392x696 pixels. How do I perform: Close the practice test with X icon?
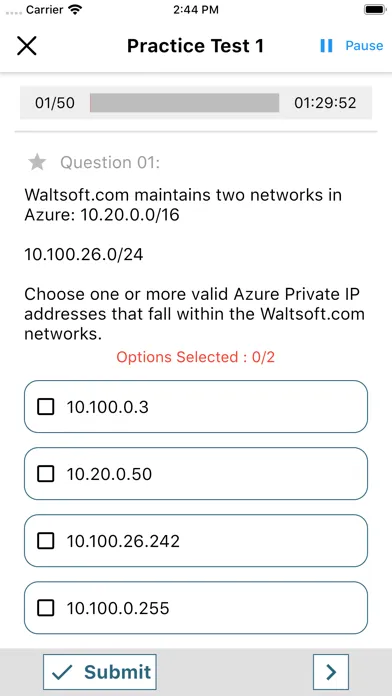27,46
